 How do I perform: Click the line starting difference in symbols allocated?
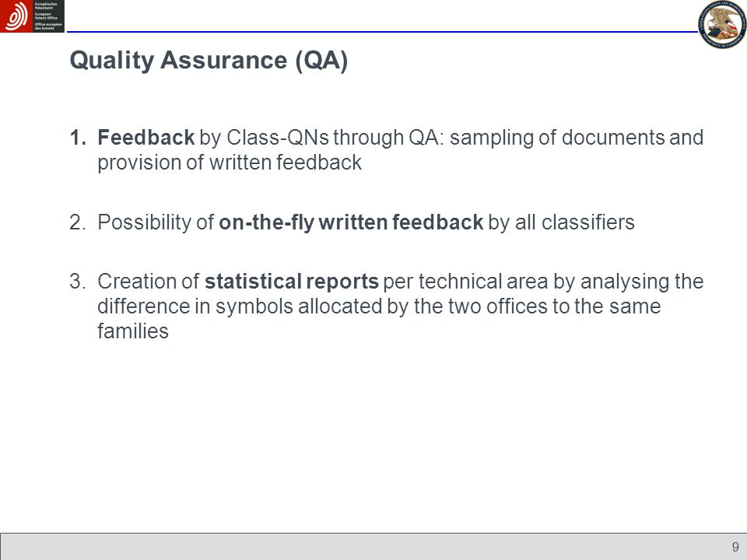pyautogui.click(x=379, y=306)
